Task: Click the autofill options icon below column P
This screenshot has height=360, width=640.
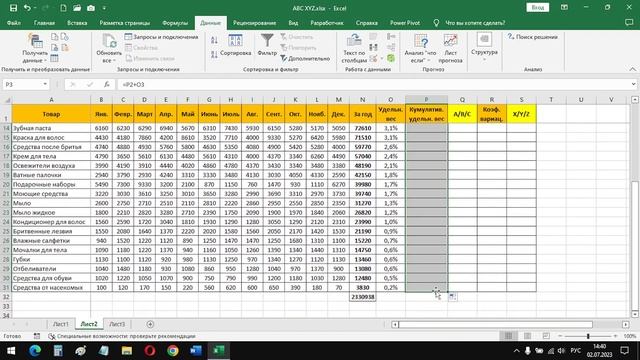Action: pos(453,297)
